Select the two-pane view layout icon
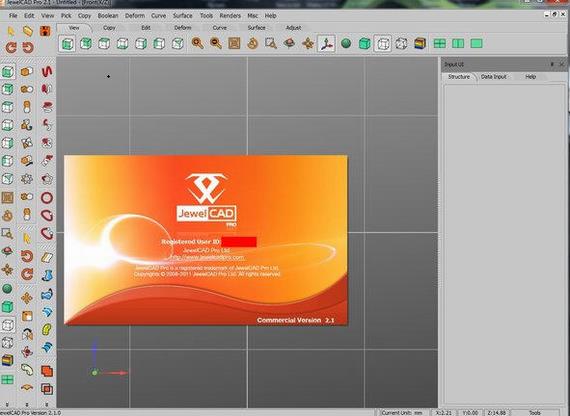The width and height of the screenshot is (570, 416). coord(458,44)
